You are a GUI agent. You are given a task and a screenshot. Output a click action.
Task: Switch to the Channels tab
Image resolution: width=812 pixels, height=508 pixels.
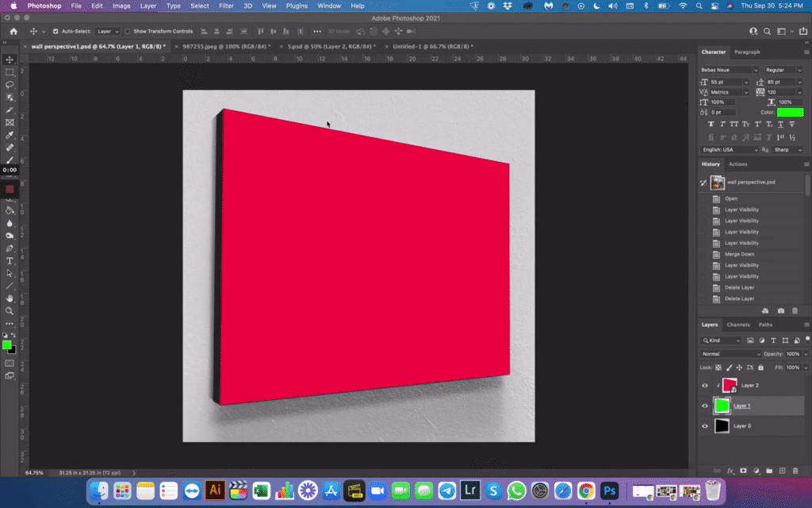click(738, 324)
